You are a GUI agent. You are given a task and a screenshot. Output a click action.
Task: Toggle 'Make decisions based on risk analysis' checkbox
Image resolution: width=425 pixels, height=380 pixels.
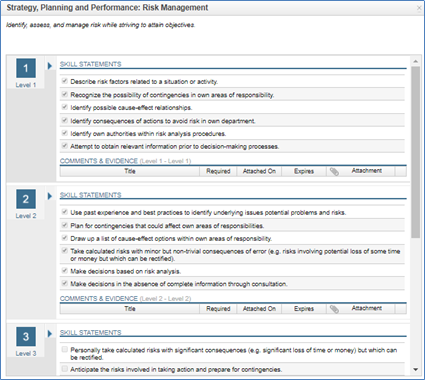[65, 271]
